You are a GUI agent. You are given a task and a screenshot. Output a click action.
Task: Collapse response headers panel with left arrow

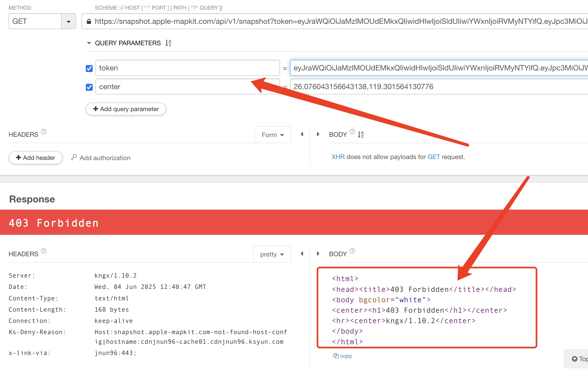302,254
